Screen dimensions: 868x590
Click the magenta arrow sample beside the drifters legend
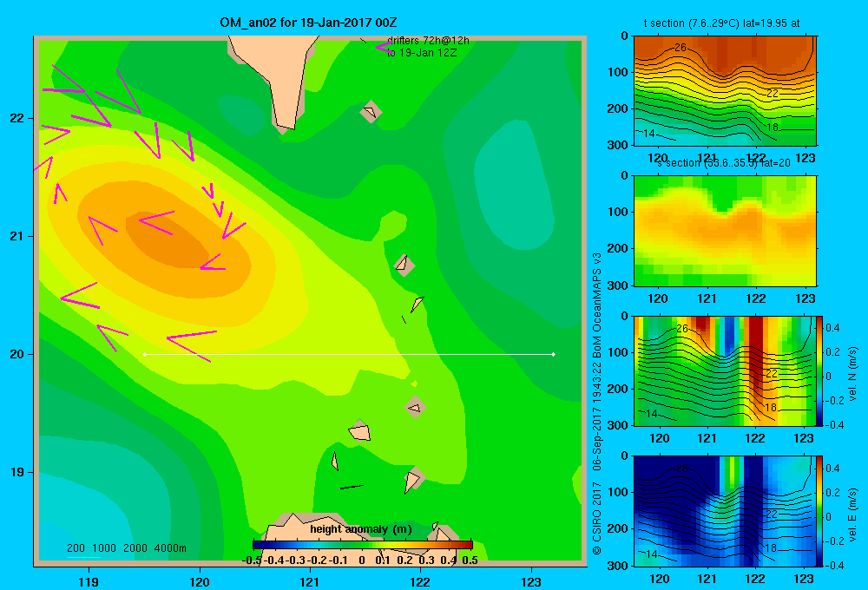tap(383, 48)
